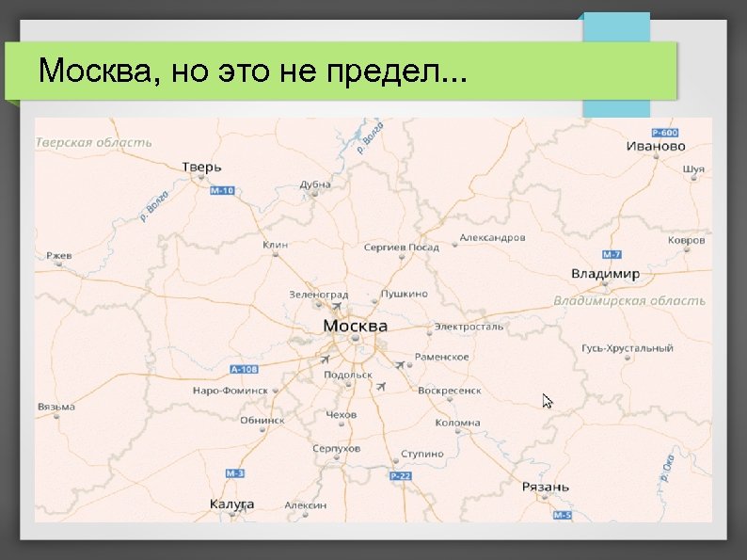Click the airplane icon just above A-108 road
747x560 pixels.
pyautogui.click(x=325, y=359)
